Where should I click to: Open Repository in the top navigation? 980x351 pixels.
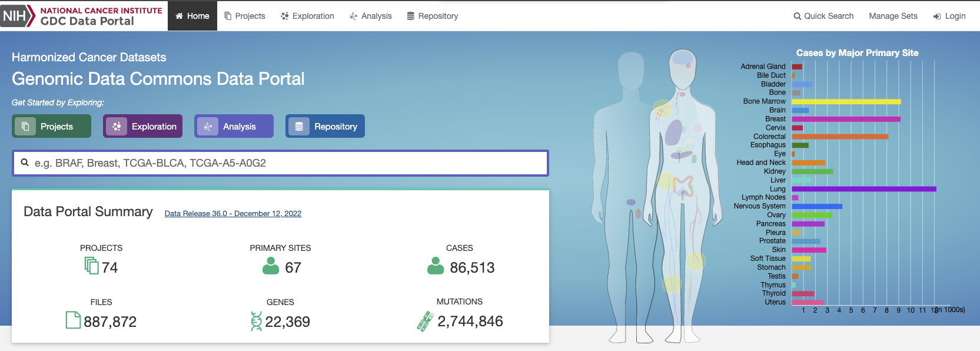point(432,16)
